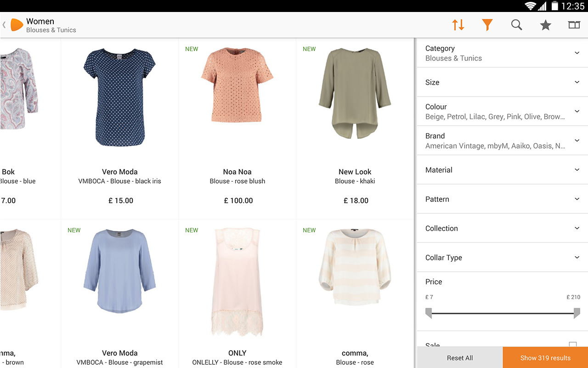Open wishlist via the star icon
Screen dimensions: 588x368
[x=545, y=25]
